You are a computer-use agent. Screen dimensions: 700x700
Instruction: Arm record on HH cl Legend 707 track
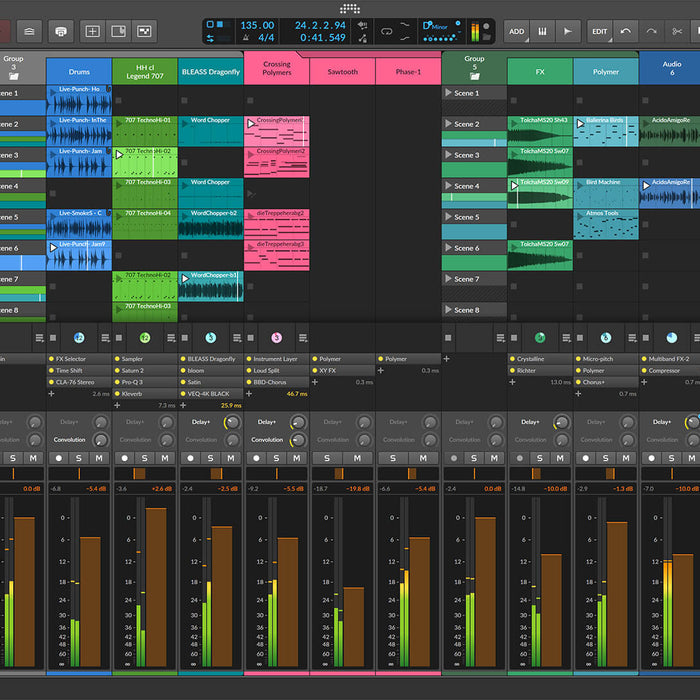pos(125,458)
